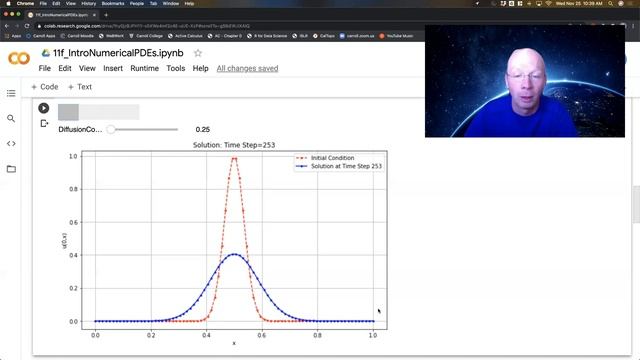Star the notebook with the star icon

point(198,53)
